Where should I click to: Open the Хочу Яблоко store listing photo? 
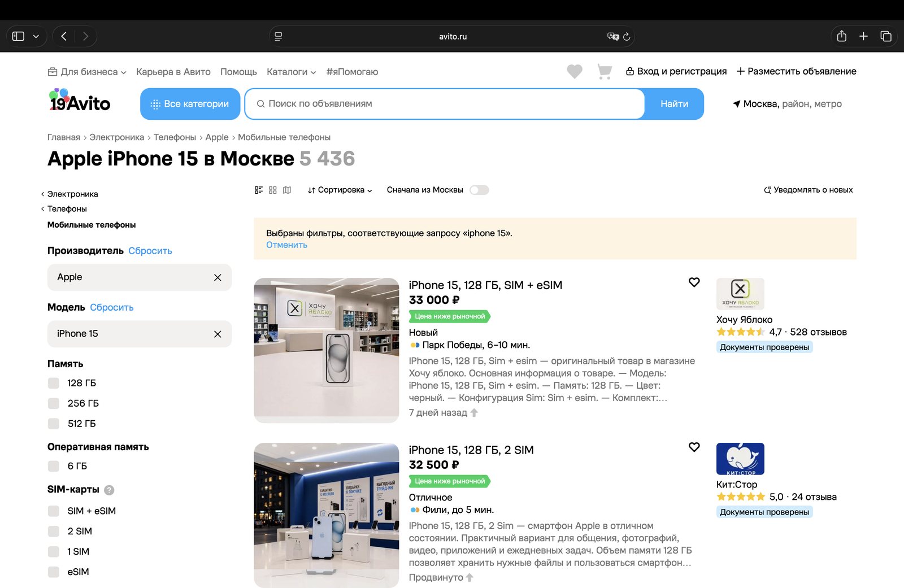[x=327, y=350]
